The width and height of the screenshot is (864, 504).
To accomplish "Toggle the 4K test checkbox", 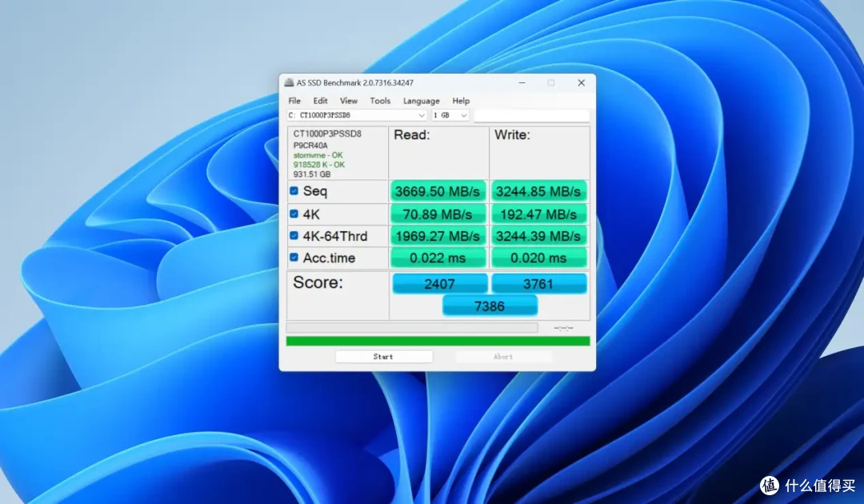I will pyautogui.click(x=294, y=214).
